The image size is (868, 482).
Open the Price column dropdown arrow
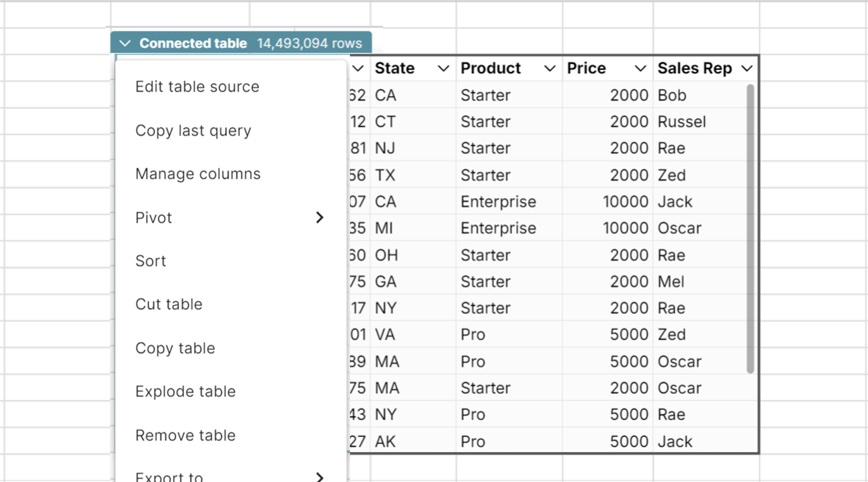point(640,69)
